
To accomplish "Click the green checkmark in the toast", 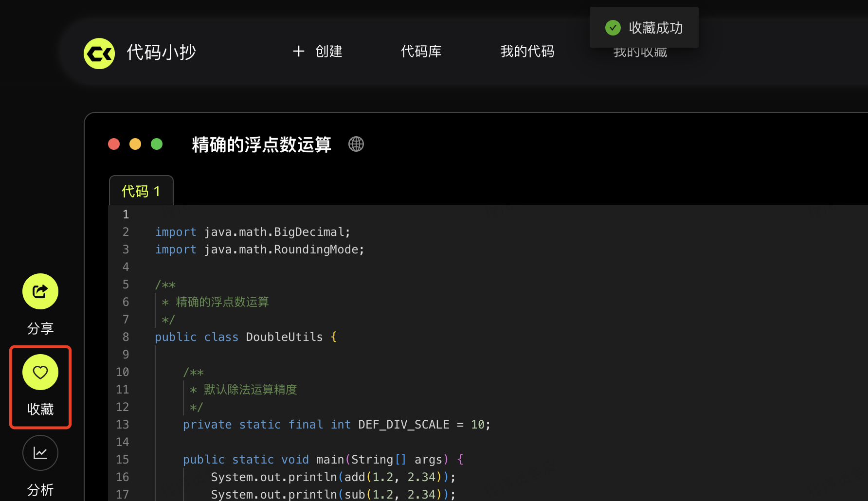I will click(x=613, y=28).
